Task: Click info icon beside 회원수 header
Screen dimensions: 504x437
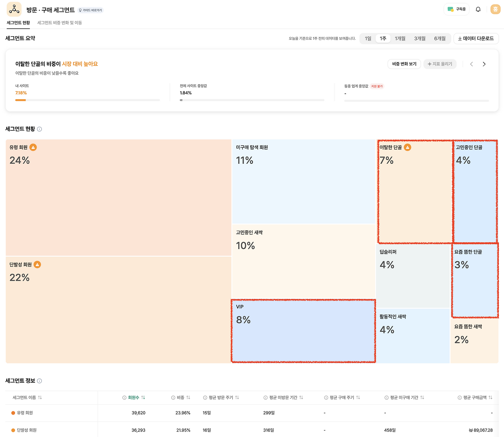Action: click(124, 398)
